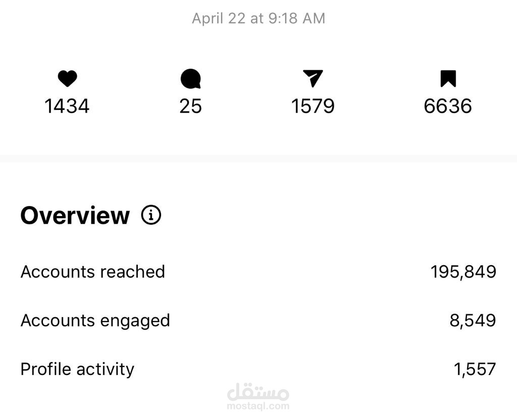Click the 1579 shares count

coord(313,106)
